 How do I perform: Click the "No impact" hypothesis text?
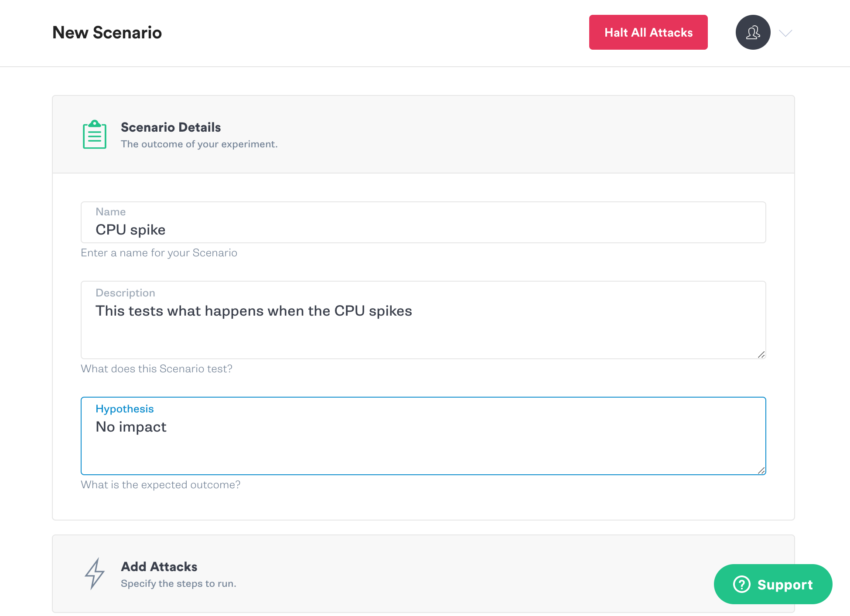point(131,427)
